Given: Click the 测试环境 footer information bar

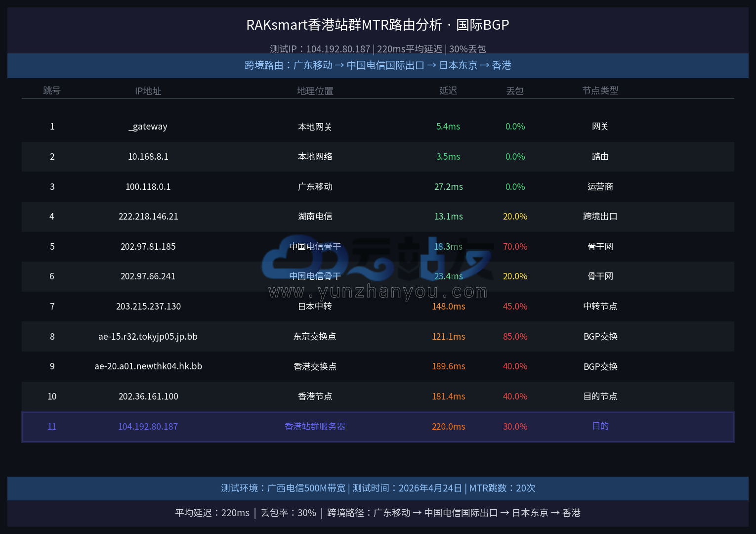Looking at the screenshot, I should pyautogui.click(x=378, y=488).
